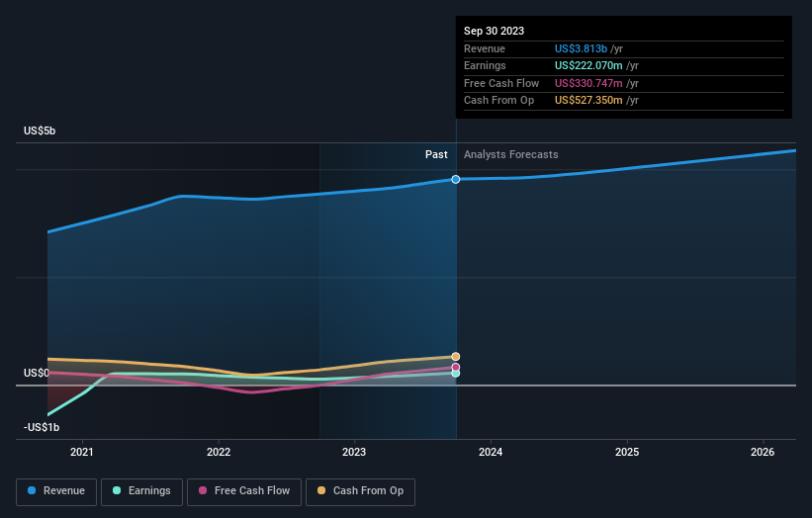Toggle the Cash From Op legend button
812x518 pixels.
360,491
